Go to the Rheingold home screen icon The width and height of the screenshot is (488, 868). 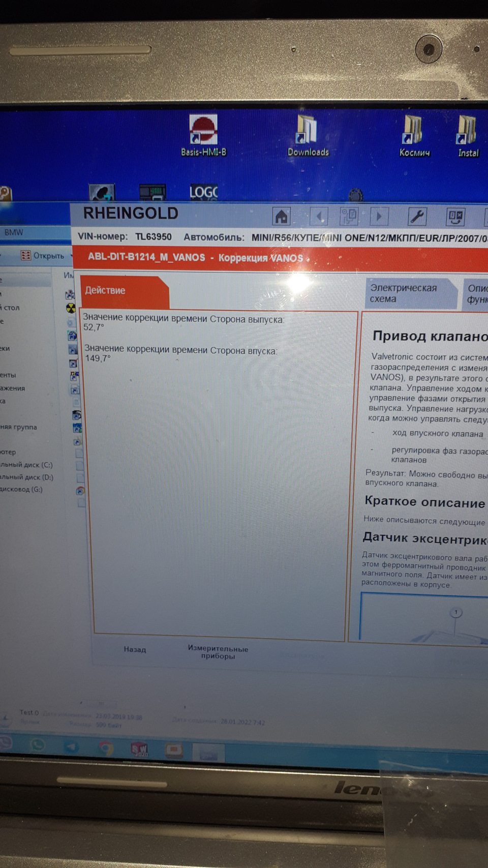pyautogui.click(x=282, y=217)
